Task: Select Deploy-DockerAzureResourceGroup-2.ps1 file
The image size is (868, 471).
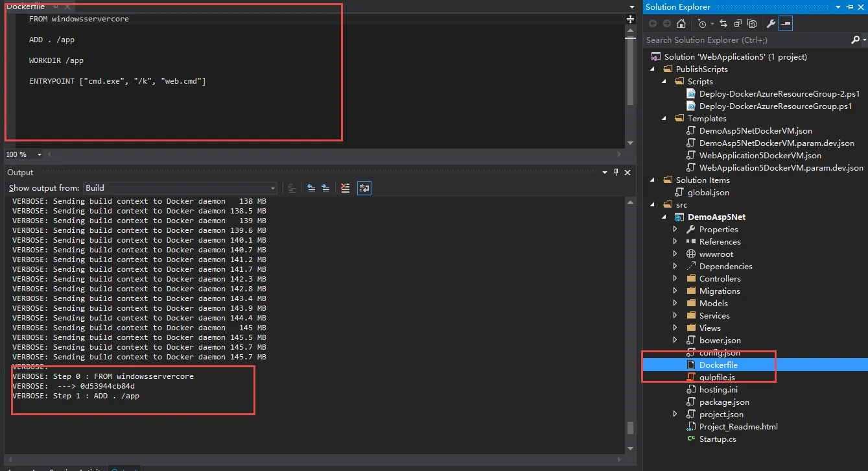Action: 780,94
